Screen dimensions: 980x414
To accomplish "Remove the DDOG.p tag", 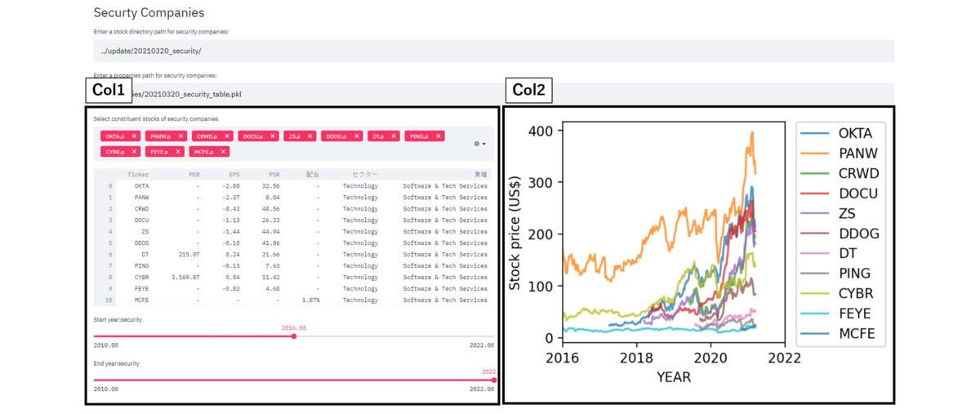I will pos(357,136).
